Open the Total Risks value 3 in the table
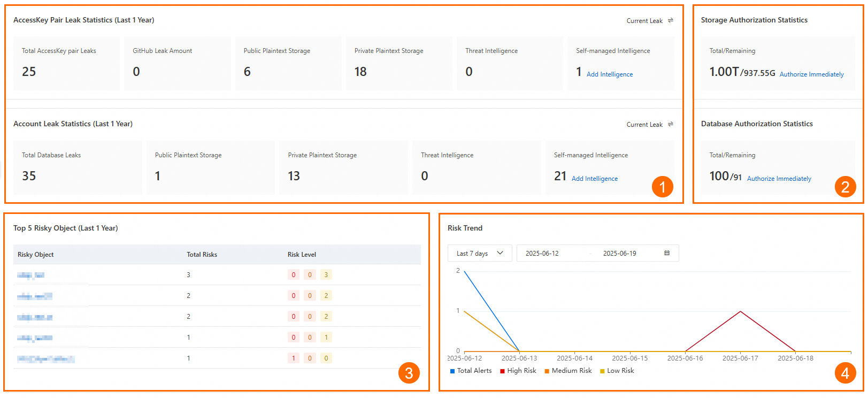 coord(188,275)
